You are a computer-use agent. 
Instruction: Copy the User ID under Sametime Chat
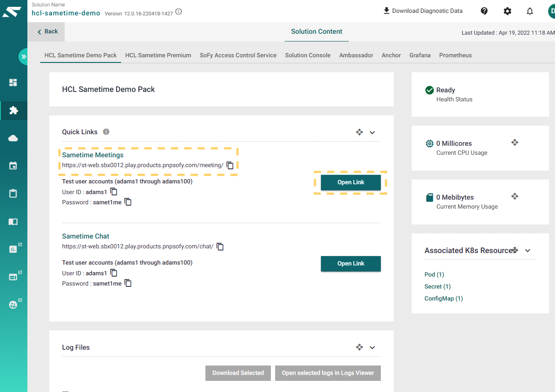point(114,273)
